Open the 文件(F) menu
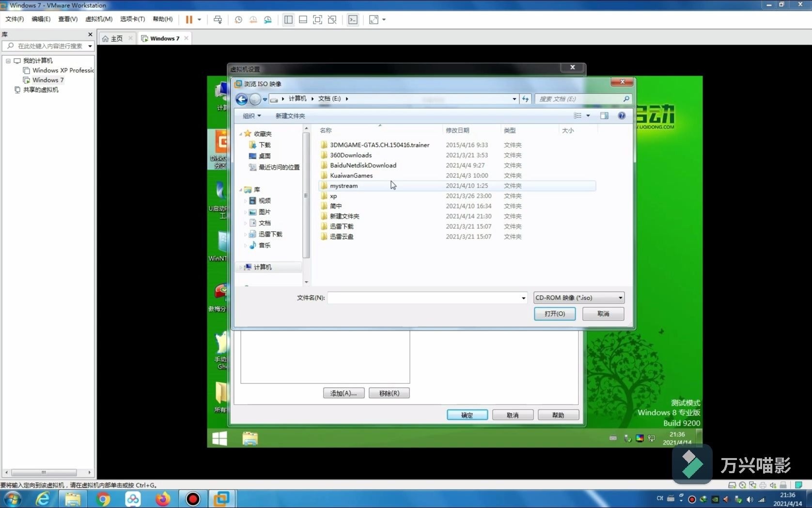This screenshot has width=812, height=508. [15, 19]
